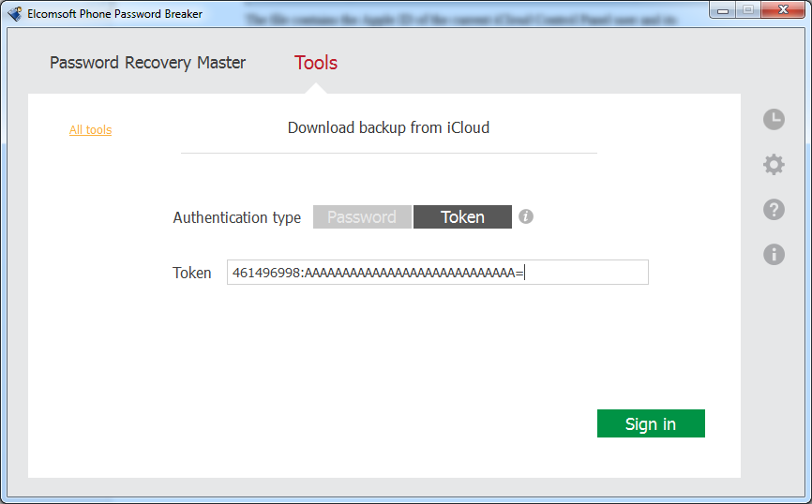Focus the Token input field
Viewport: 812px width, 504px height.
point(438,273)
